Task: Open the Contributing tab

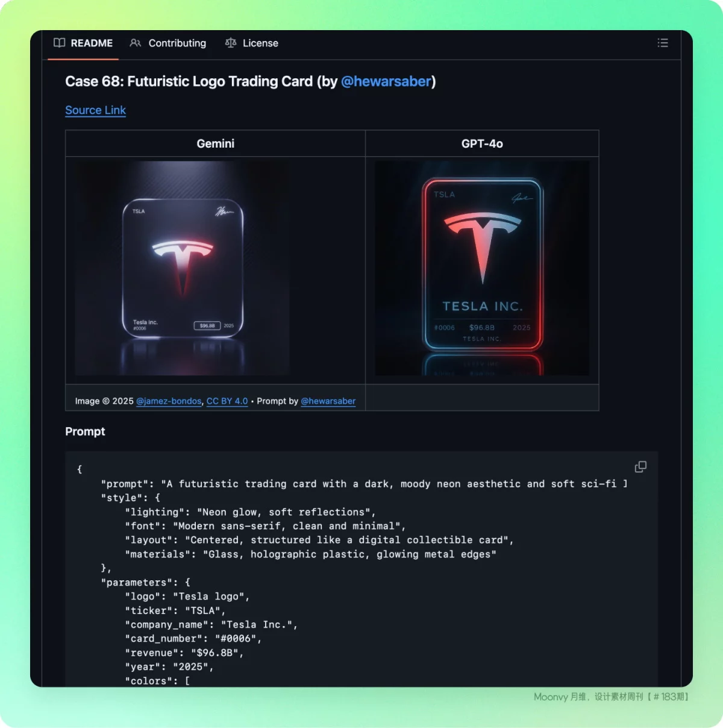Action: (177, 43)
